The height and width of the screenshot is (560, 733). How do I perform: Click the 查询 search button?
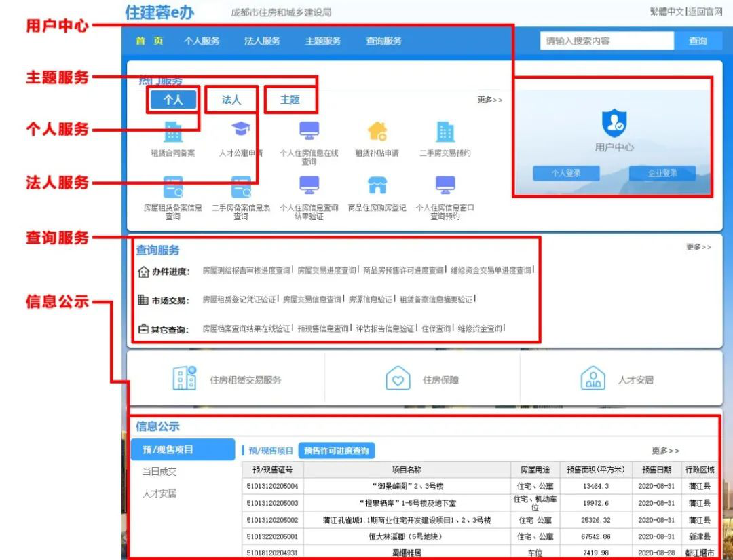click(x=698, y=41)
